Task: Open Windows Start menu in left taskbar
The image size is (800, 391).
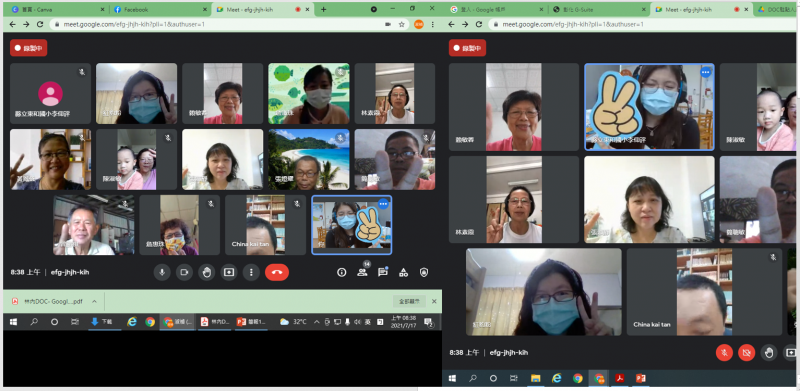Action: [x=13, y=322]
